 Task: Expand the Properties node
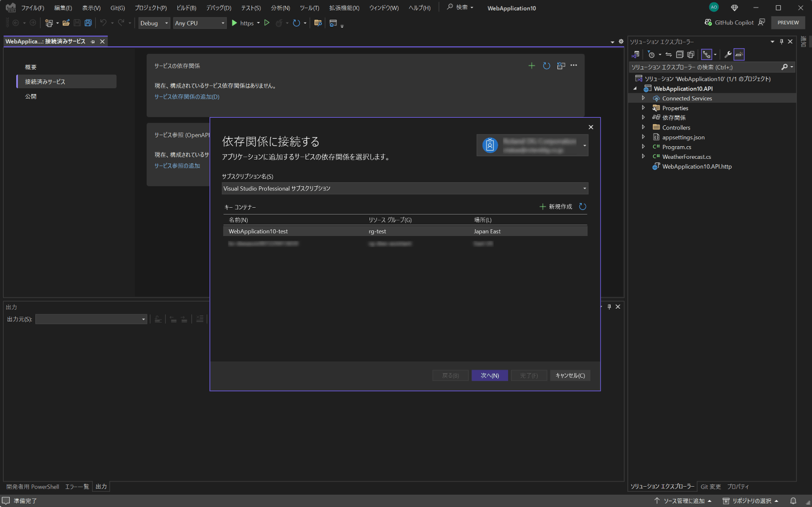click(643, 108)
